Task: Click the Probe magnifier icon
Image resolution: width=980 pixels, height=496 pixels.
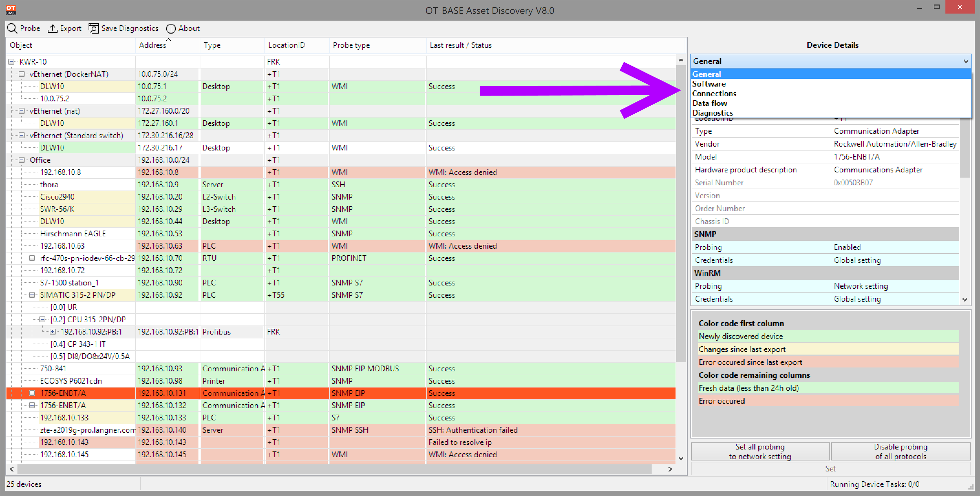Action: coord(12,28)
